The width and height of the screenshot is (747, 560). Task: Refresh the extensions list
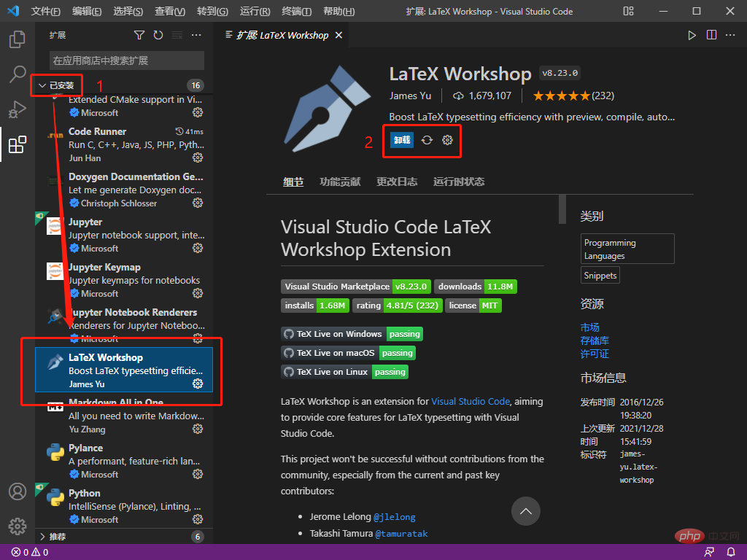tap(158, 35)
